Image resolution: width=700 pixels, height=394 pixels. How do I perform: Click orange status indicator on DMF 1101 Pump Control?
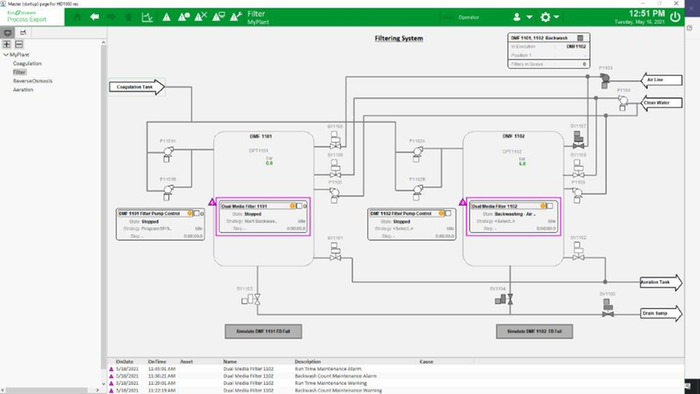(190, 214)
